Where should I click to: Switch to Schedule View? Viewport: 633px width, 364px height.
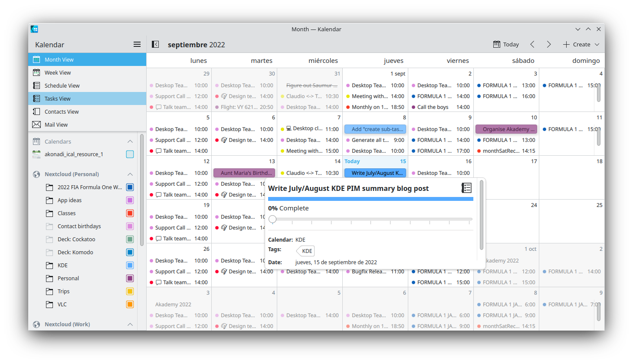coord(87,85)
